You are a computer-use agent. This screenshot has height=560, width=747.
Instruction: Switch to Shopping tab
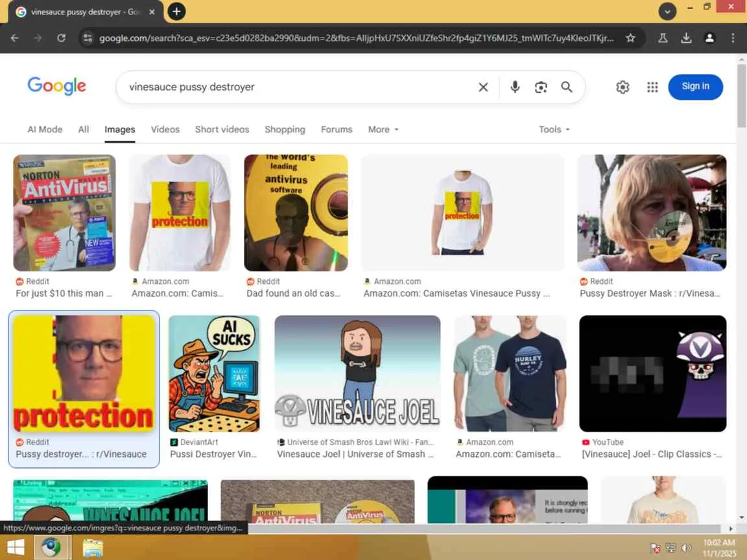pos(285,130)
